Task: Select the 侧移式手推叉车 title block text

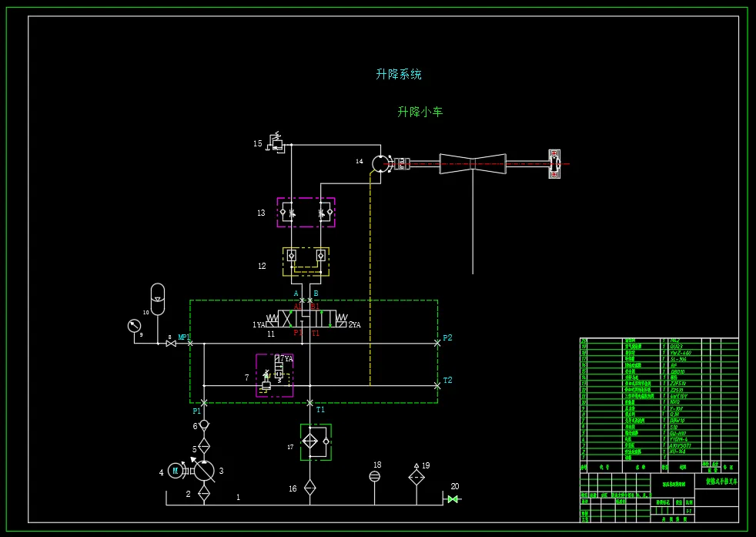Action: coord(721,482)
